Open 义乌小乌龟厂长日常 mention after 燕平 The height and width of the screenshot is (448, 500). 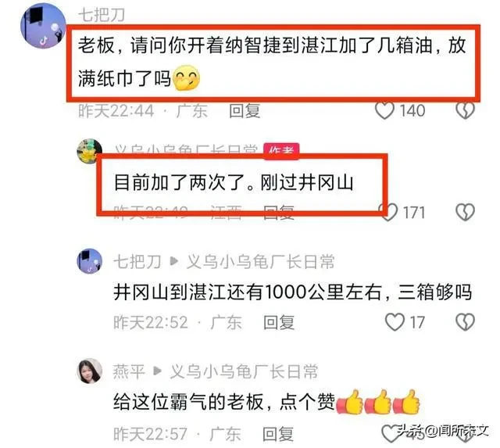coord(244,371)
